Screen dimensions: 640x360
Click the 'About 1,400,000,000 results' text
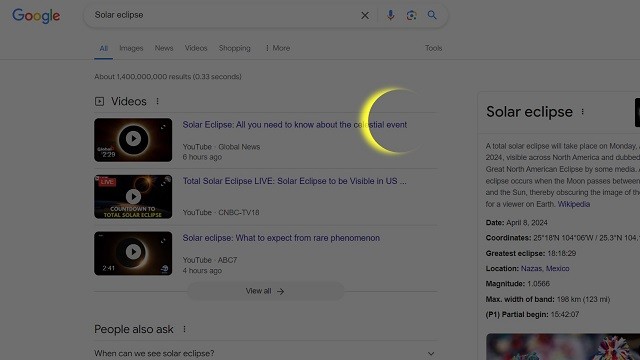click(x=168, y=77)
